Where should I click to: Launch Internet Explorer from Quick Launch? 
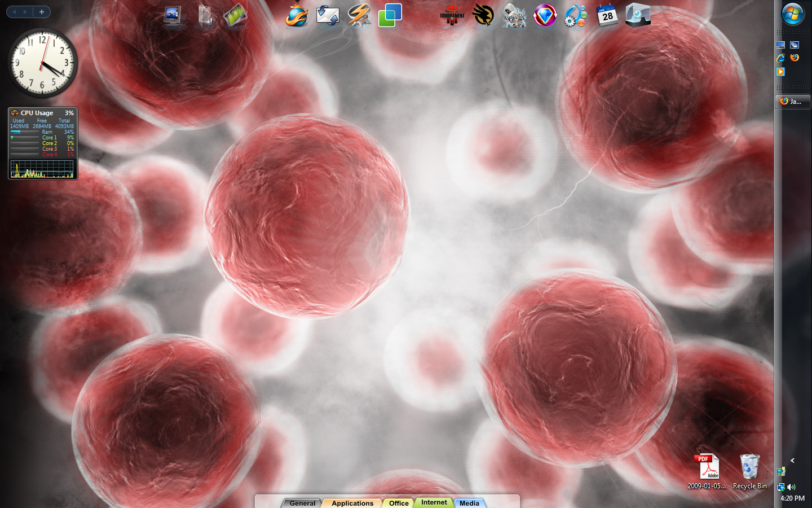point(780,58)
